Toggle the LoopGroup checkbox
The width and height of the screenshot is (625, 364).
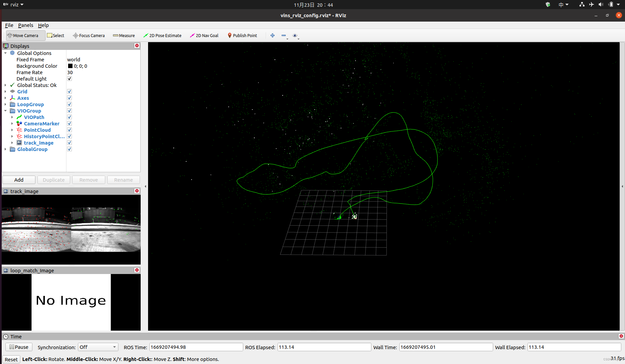(x=69, y=104)
